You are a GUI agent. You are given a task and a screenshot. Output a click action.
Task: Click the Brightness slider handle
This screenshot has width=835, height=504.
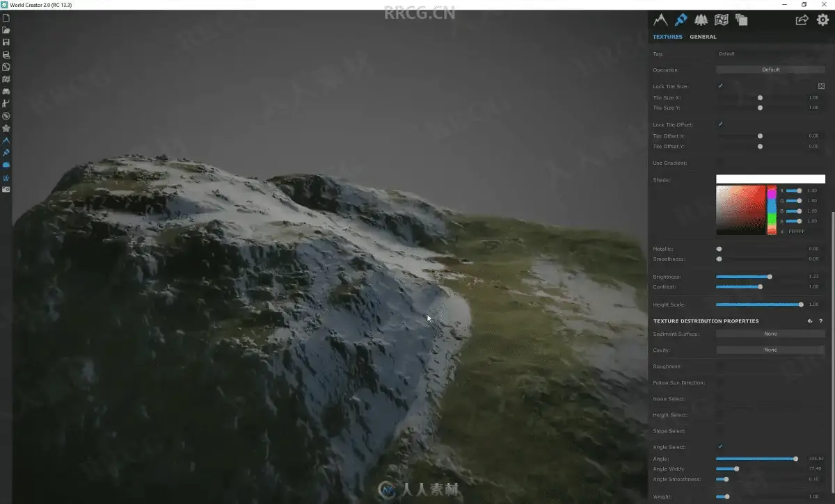pyautogui.click(x=770, y=277)
